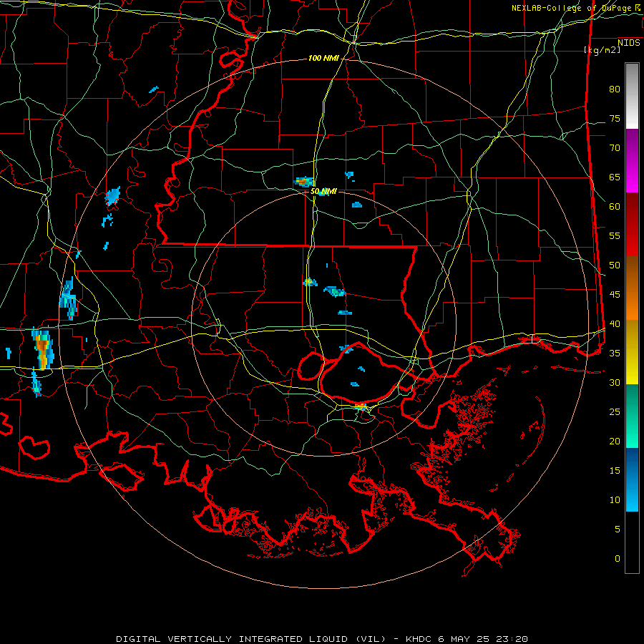Click the NIDS label above the legend
Screen dimensions: 644x644
(629, 43)
